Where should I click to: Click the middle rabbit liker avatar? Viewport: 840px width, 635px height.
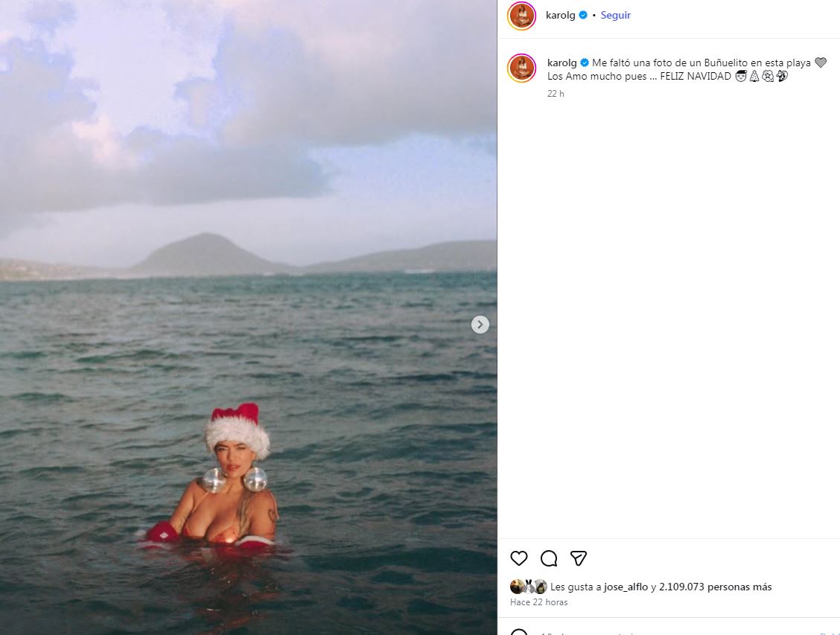tap(528, 587)
